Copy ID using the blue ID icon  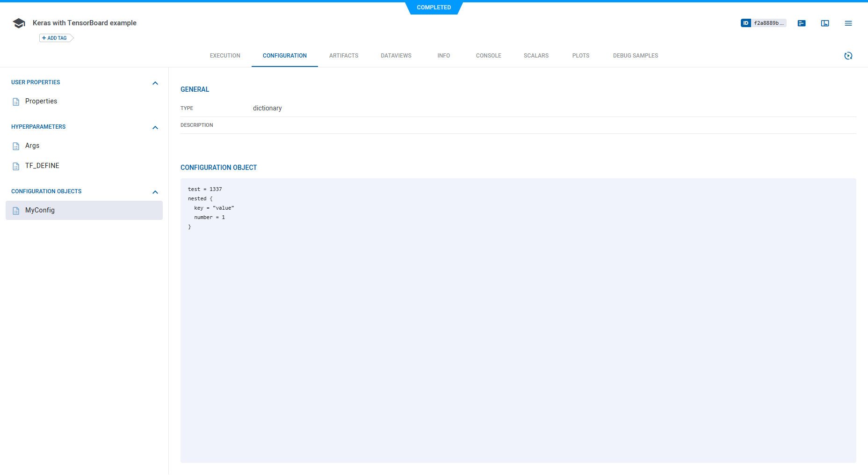[x=746, y=22]
